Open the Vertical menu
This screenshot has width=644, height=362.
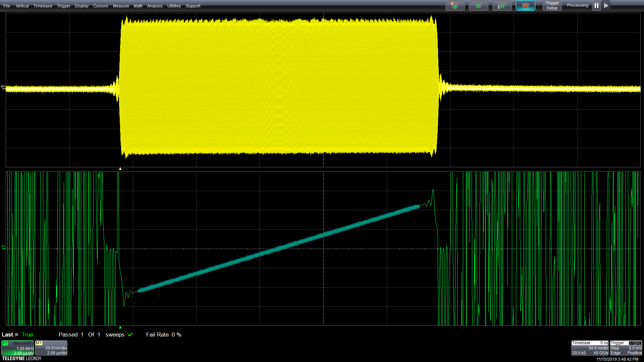[x=22, y=6]
